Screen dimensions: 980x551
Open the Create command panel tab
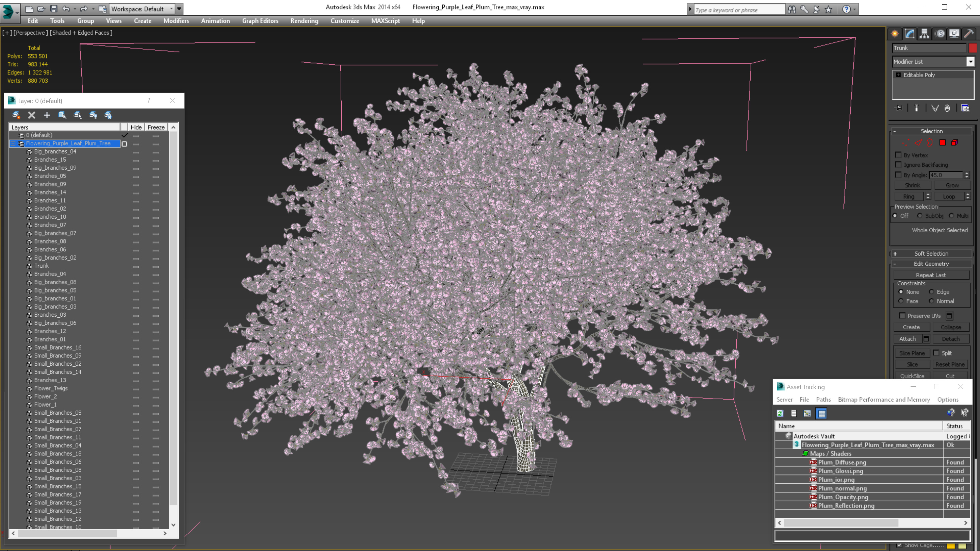(x=895, y=34)
